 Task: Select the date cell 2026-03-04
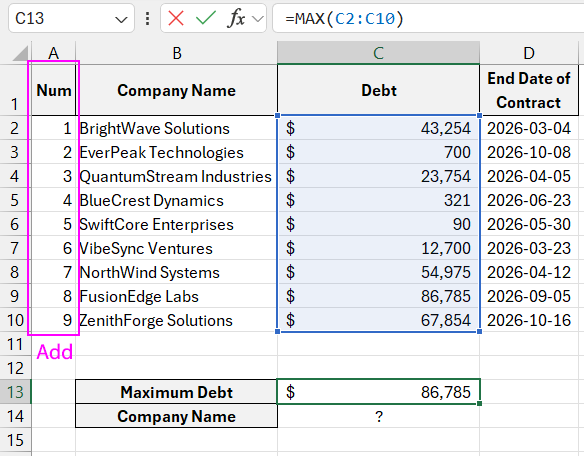tap(529, 128)
